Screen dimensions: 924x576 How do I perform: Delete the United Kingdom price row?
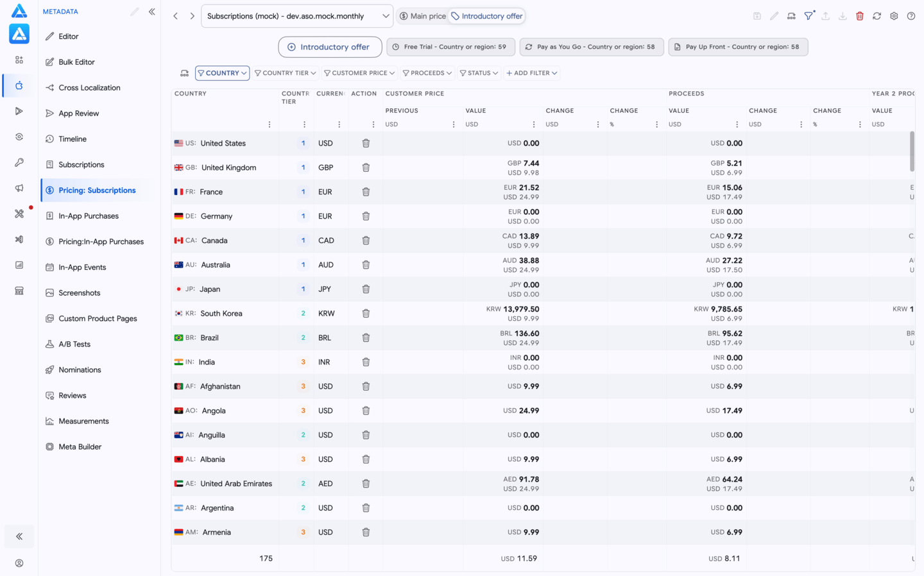point(366,167)
